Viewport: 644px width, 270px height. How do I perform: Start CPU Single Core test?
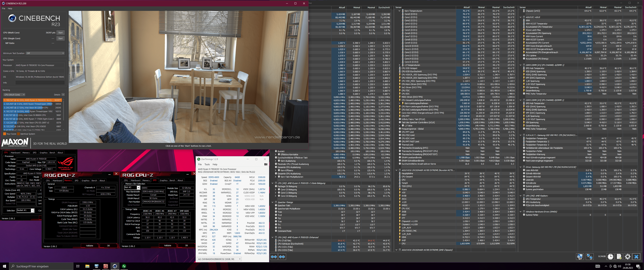coord(60,38)
